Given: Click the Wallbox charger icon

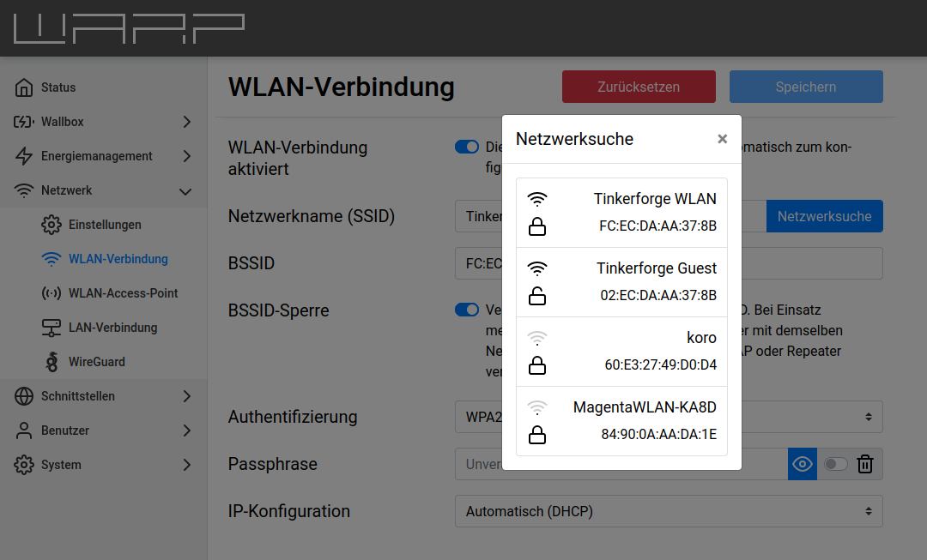Looking at the screenshot, I should [24, 122].
